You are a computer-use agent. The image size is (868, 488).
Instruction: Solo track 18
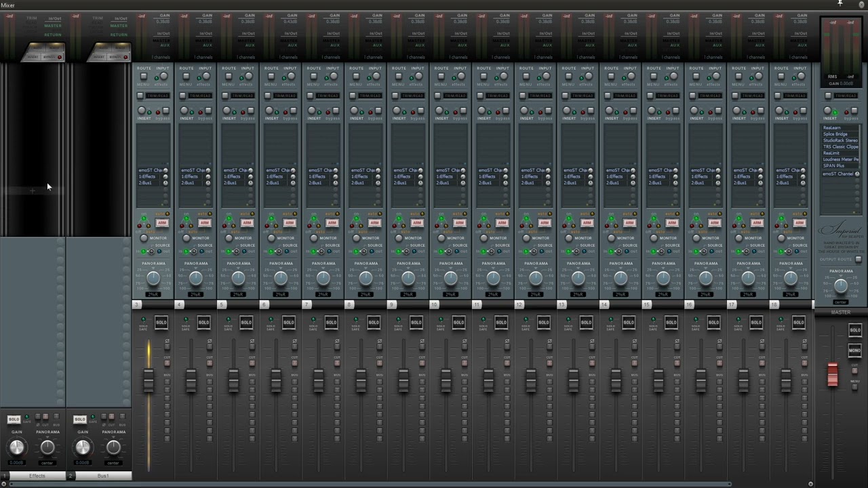[x=798, y=322]
